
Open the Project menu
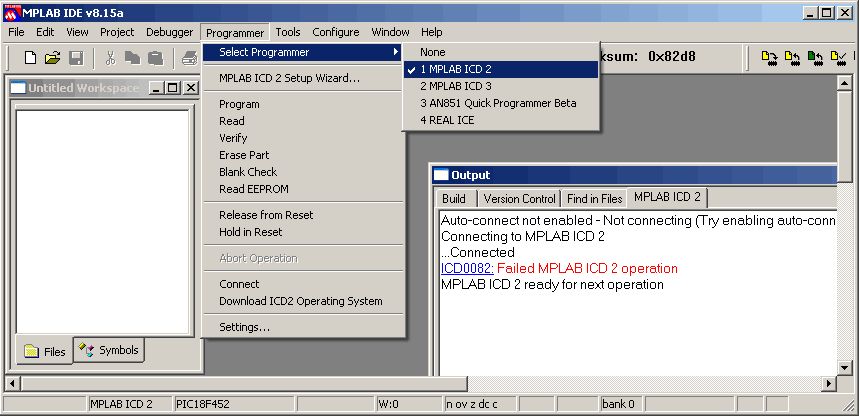click(117, 32)
